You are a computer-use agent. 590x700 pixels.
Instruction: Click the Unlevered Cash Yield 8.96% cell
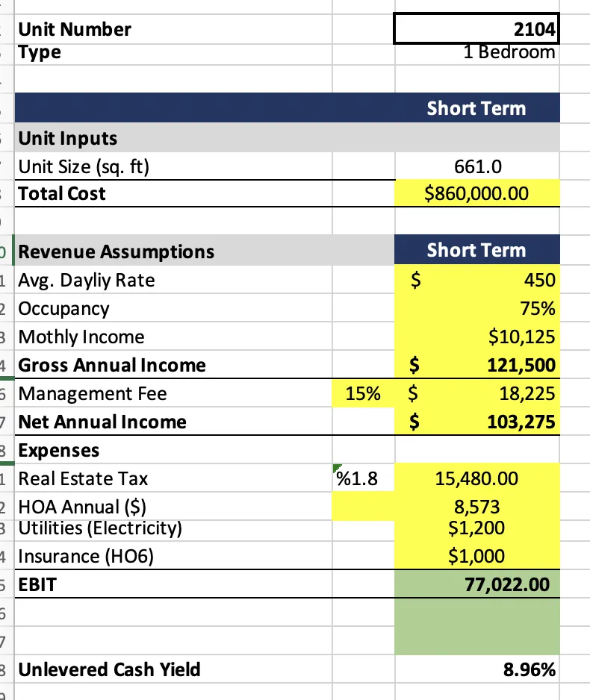pos(477,669)
